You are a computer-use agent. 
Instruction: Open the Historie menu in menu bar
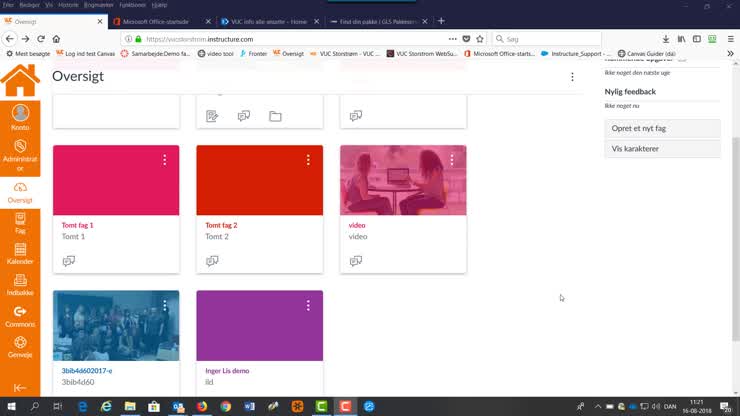pyautogui.click(x=68, y=4)
